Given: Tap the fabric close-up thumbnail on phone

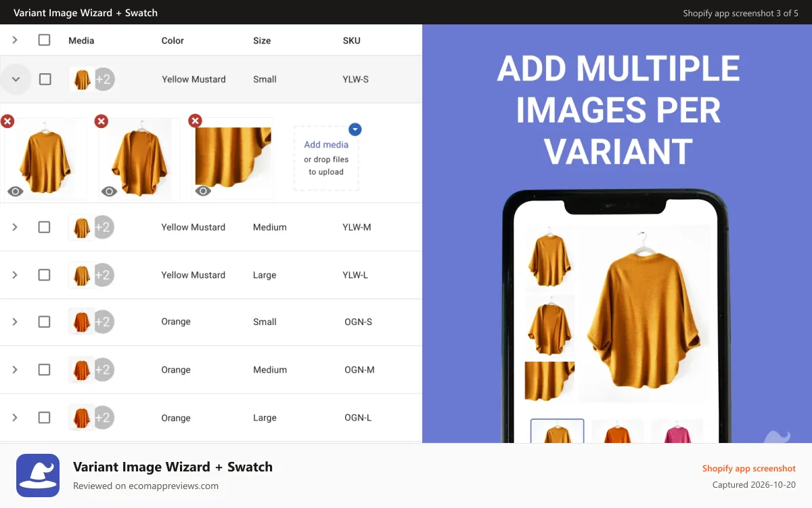Looking at the screenshot, I should (549, 381).
